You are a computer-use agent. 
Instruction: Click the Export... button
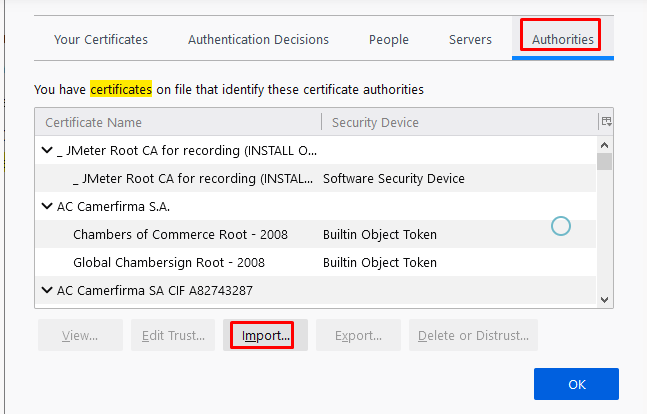[358, 335]
